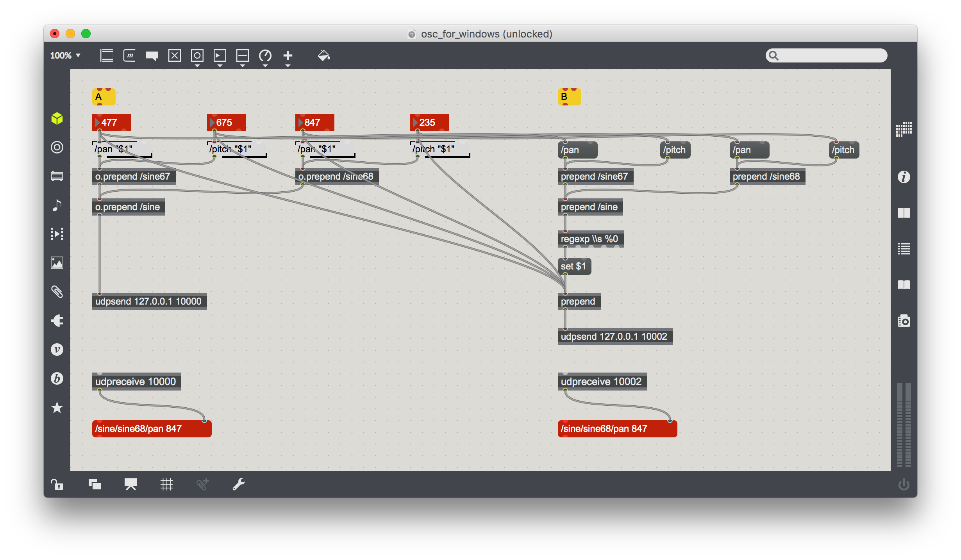This screenshot has width=961, height=560.
Task: Click the number box showing 477
Action: (x=112, y=123)
